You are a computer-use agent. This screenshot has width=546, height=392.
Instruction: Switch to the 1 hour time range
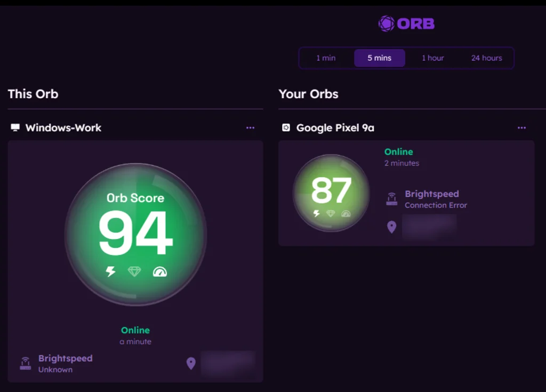432,58
